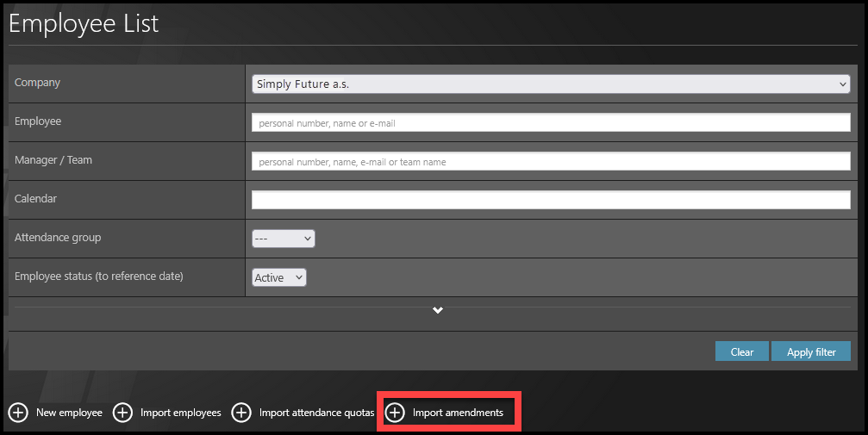Open the Attendance group dropdown
This screenshot has height=435, width=868.
tap(283, 239)
